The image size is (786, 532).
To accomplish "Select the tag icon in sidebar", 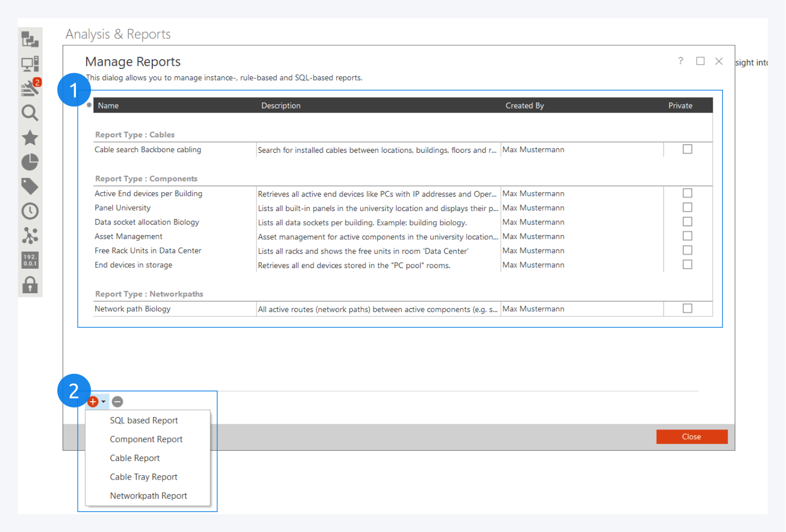I will (30, 186).
